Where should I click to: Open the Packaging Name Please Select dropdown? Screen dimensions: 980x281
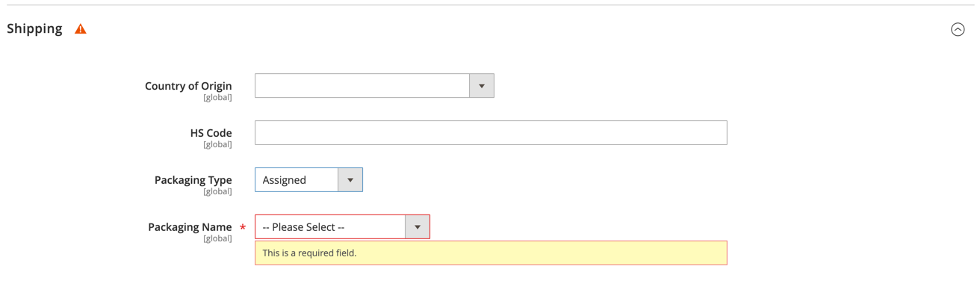(342, 227)
